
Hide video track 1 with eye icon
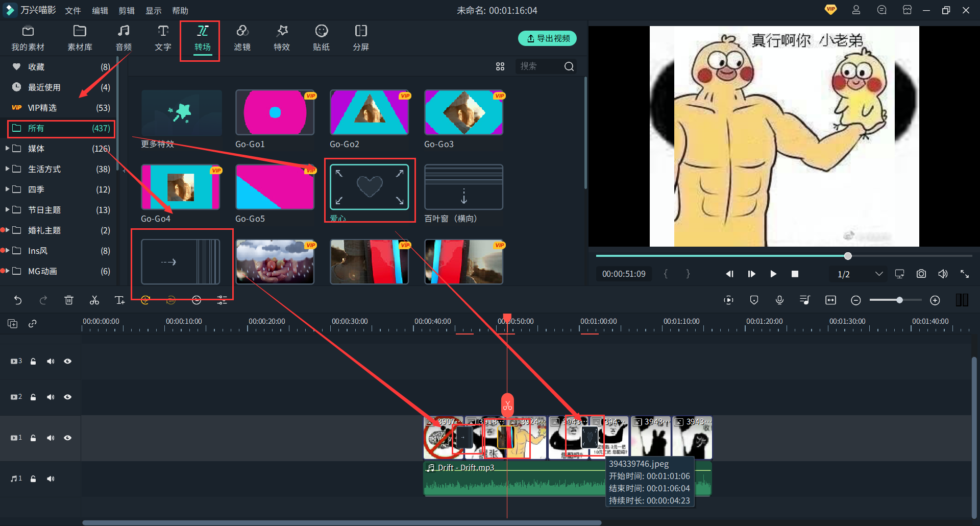(67, 438)
